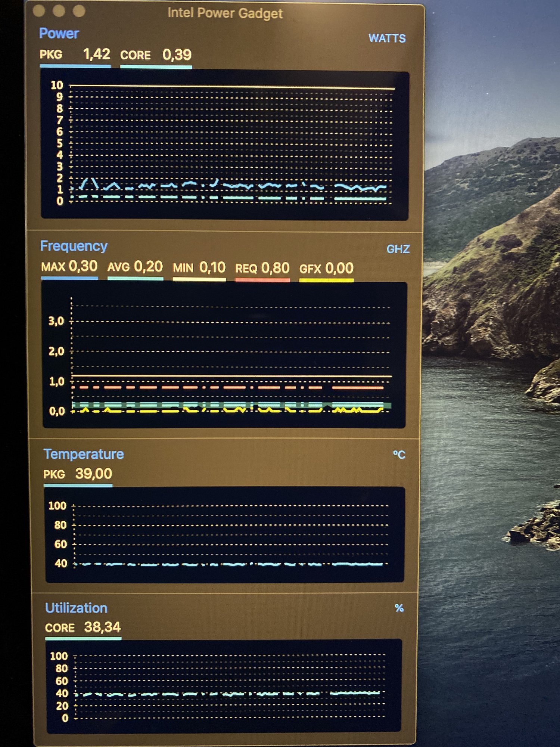Click the MAX frequency value 0,30

(83, 266)
